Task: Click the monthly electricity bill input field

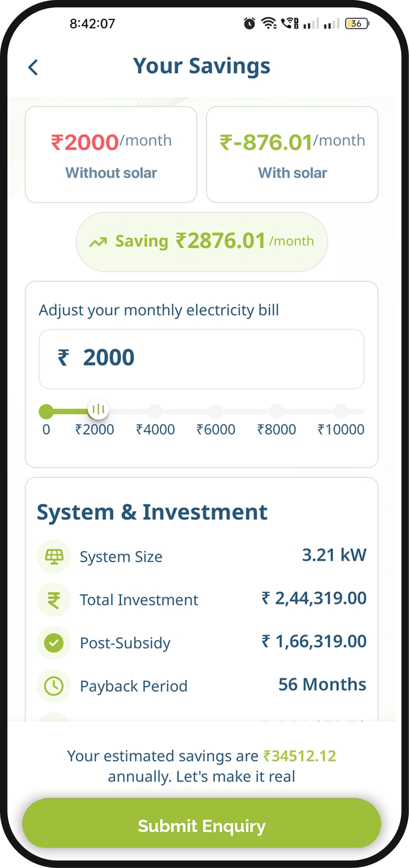Action: [202, 359]
